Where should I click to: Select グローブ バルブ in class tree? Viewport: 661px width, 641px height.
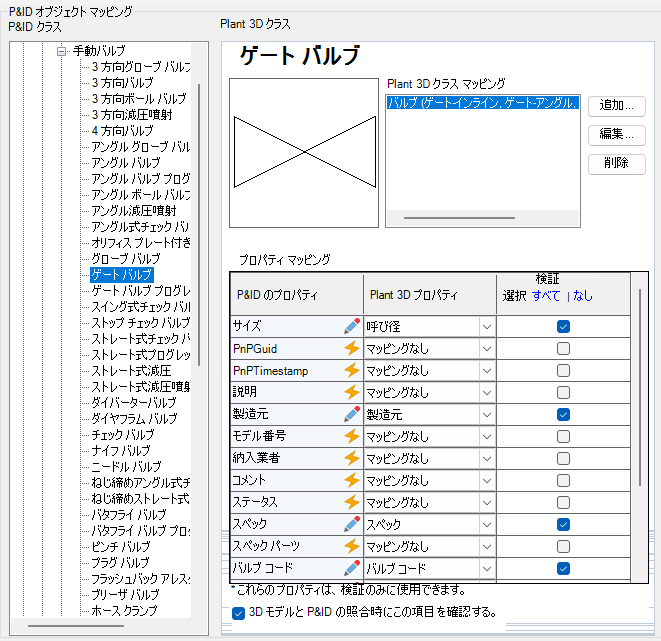(126, 259)
